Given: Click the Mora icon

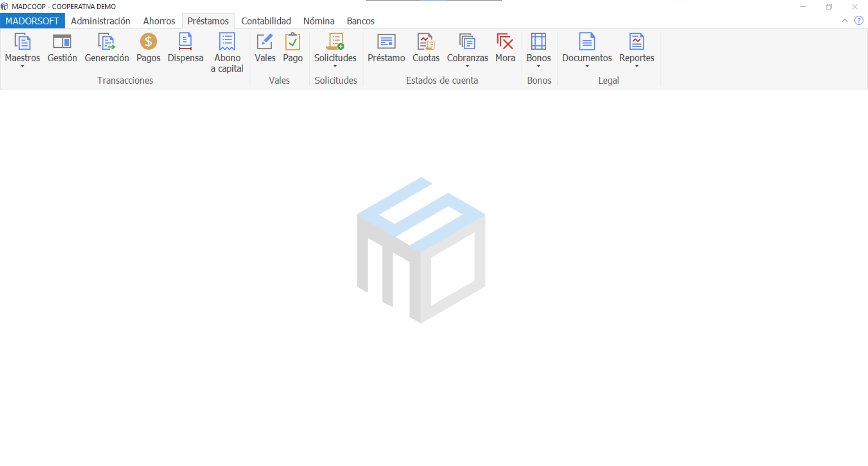Looking at the screenshot, I should pos(505,48).
